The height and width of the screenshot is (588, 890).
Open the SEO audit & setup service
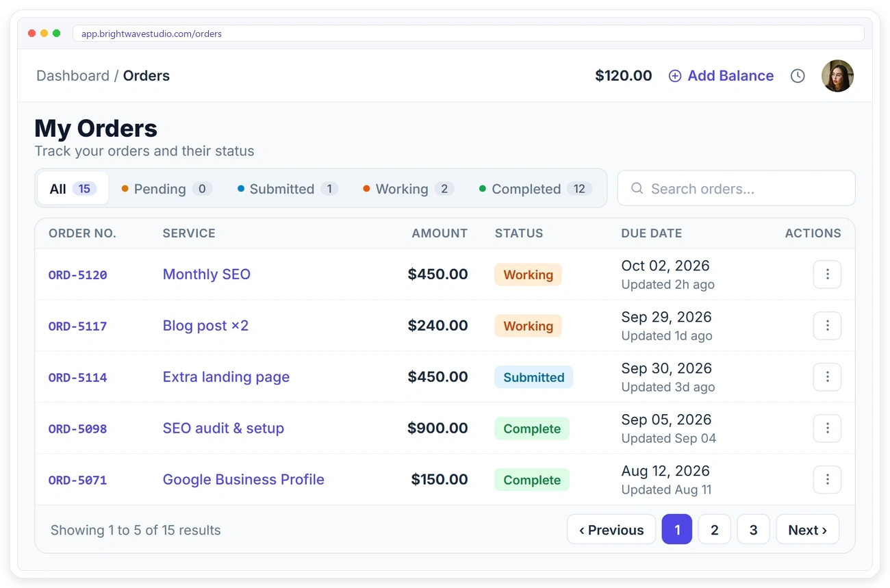pyautogui.click(x=223, y=429)
